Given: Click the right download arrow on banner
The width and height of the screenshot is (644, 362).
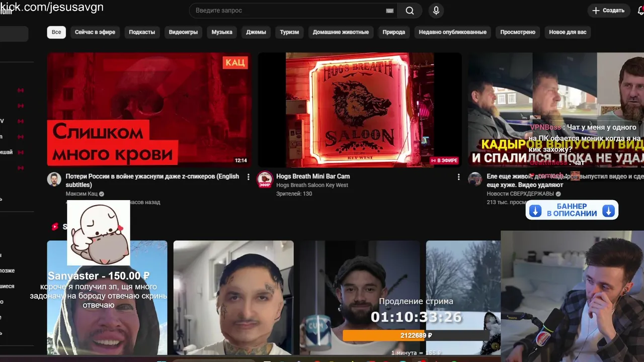Looking at the screenshot, I should pyautogui.click(x=609, y=211).
